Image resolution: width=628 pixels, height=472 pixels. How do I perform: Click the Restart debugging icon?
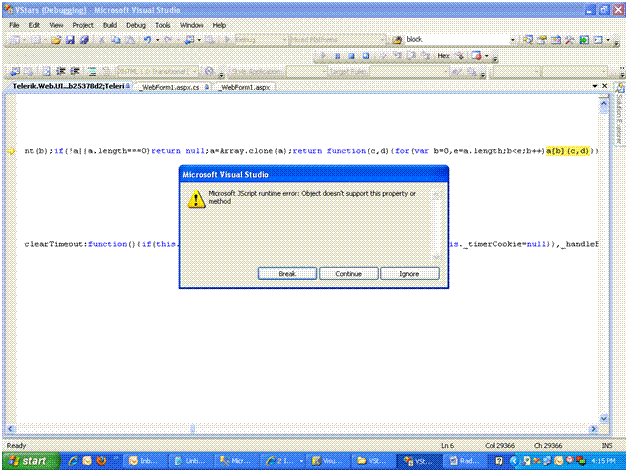click(x=366, y=56)
